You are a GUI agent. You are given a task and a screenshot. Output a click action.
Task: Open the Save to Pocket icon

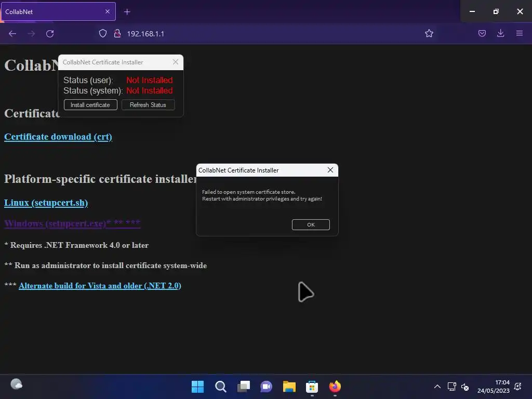click(482, 33)
